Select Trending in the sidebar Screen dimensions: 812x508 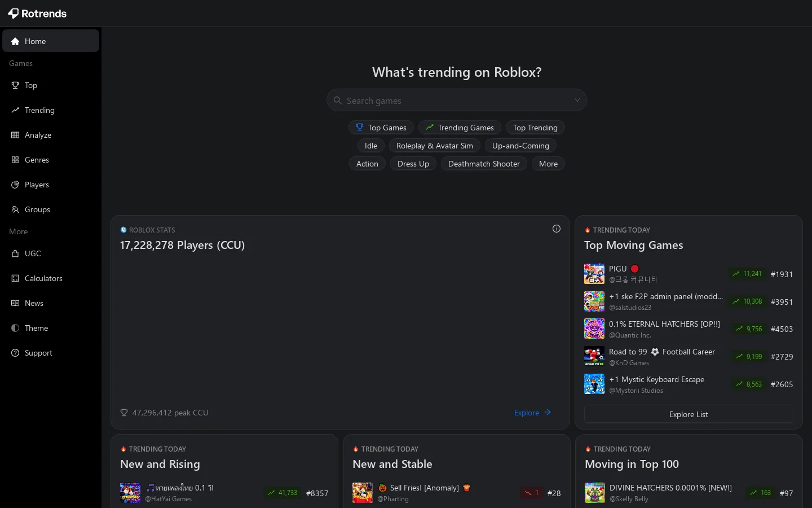51,110
